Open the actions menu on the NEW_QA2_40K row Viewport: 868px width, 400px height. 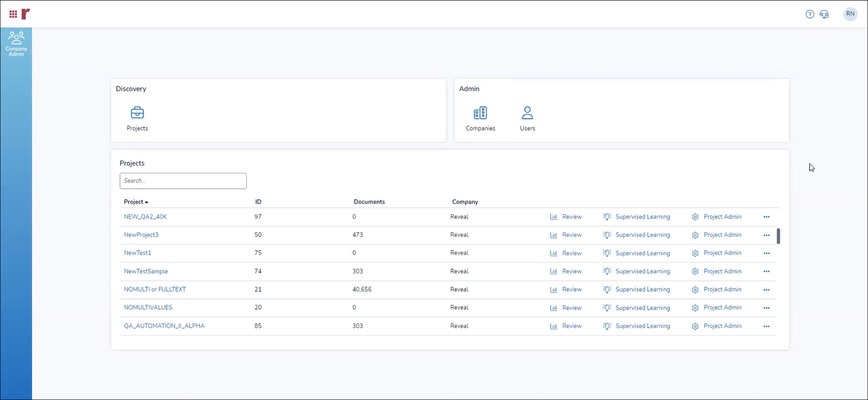766,217
